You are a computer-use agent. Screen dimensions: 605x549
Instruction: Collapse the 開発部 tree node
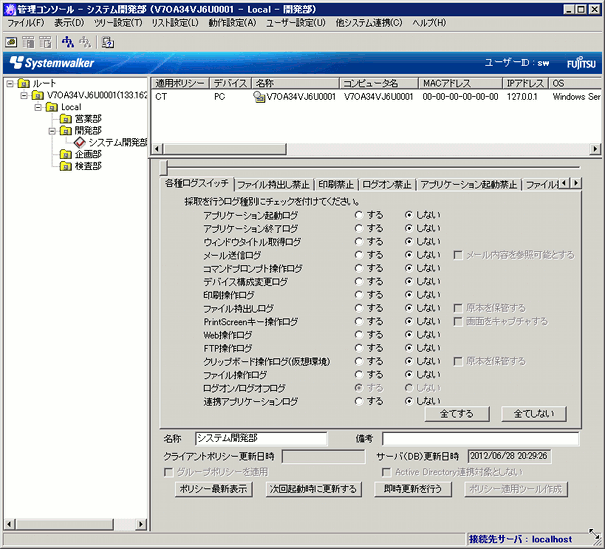tap(52, 131)
